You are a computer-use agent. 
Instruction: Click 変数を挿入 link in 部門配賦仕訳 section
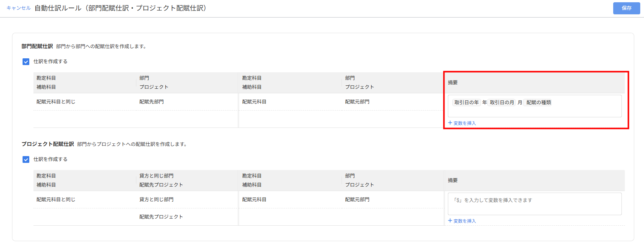[x=464, y=123]
